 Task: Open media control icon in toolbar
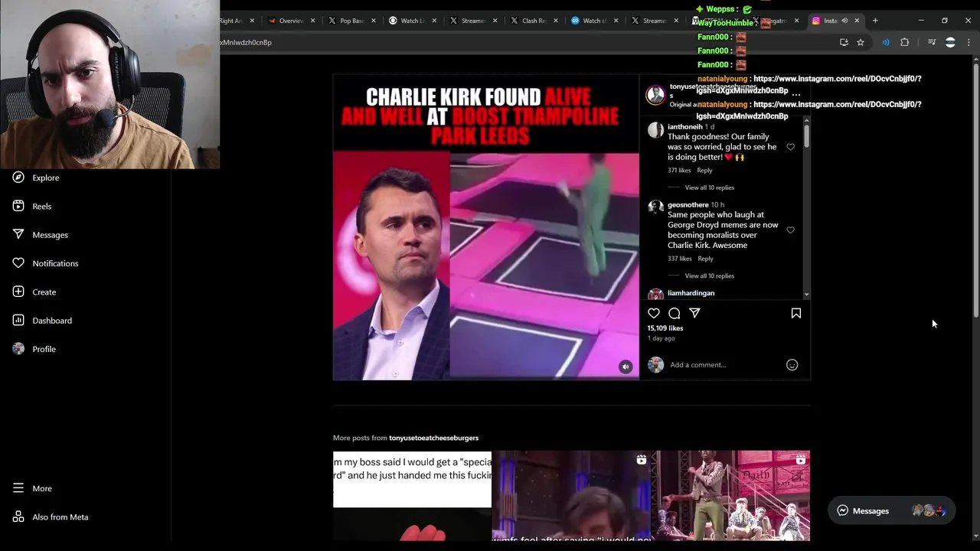[932, 42]
